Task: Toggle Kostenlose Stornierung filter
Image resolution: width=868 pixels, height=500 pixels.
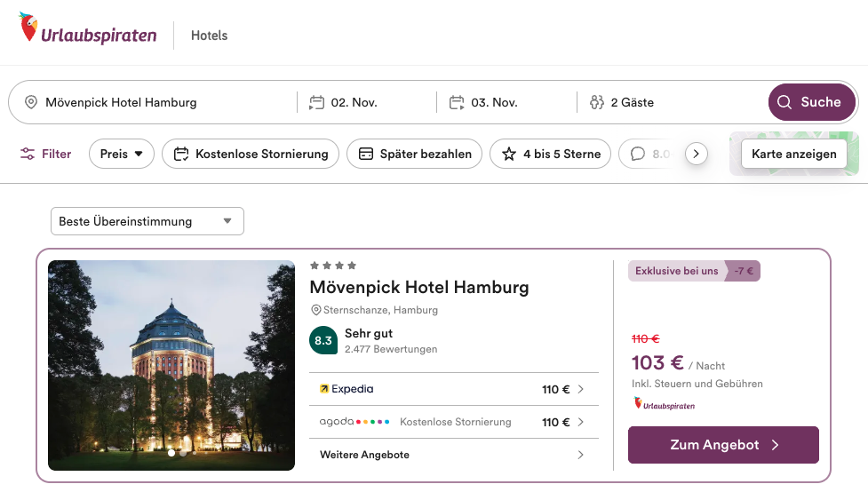Action: pos(251,154)
